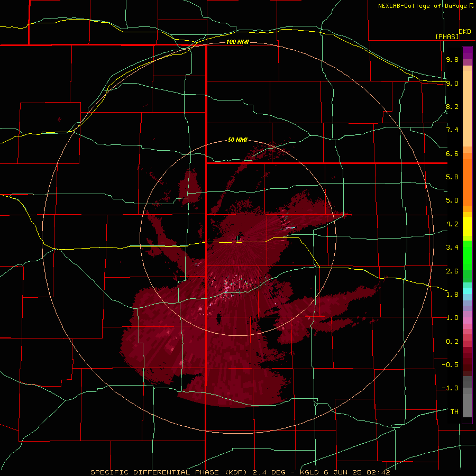Click the bright green band of color scale

467,255
